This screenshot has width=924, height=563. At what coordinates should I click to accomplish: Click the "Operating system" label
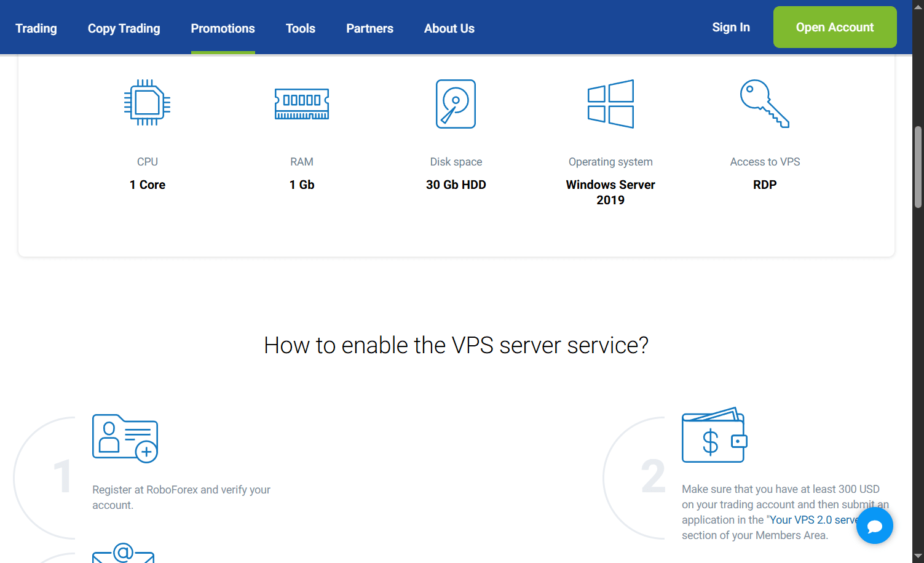pyautogui.click(x=610, y=162)
